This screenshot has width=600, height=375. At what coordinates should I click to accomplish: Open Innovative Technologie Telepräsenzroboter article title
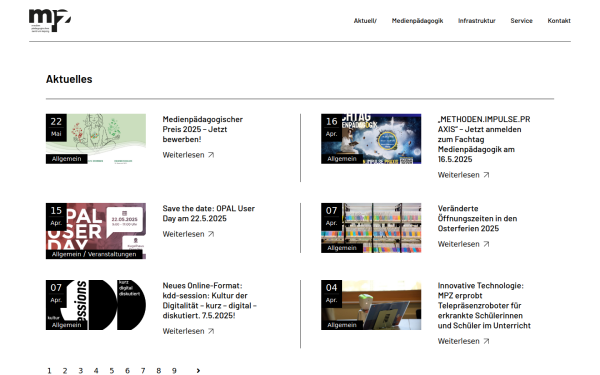point(484,305)
